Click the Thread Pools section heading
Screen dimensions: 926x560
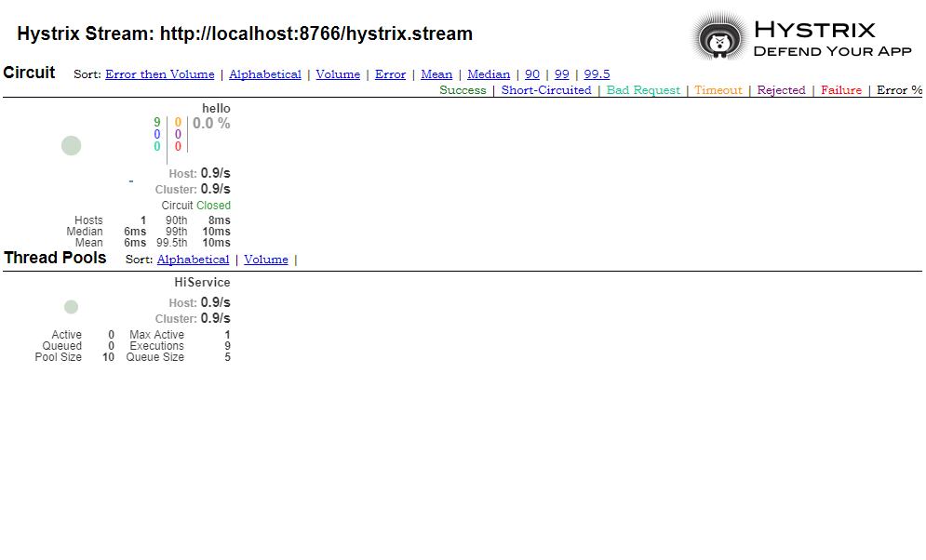click(x=55, y=258)
